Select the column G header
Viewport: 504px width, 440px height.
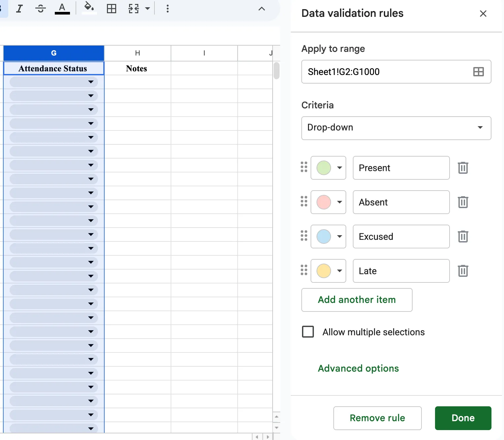coord(54,53)
